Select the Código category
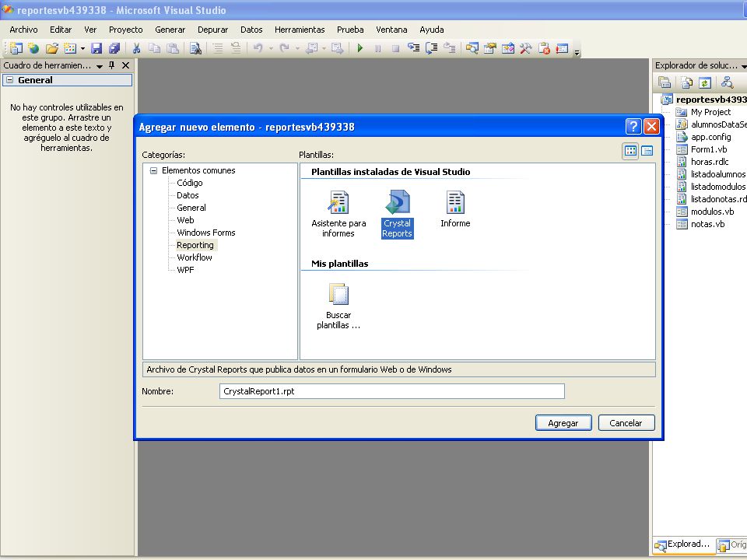This screenshot has height=560, width=747. (x=190, y=183)
